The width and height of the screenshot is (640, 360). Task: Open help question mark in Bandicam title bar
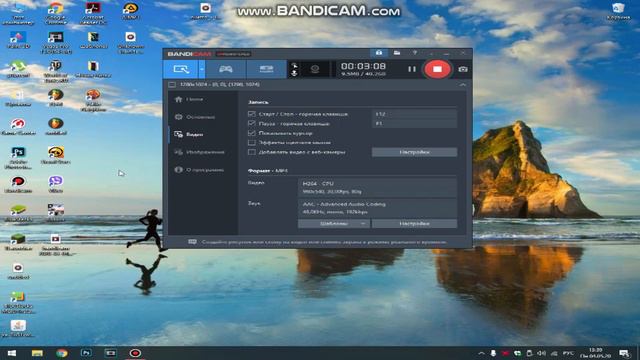(415, 53)
